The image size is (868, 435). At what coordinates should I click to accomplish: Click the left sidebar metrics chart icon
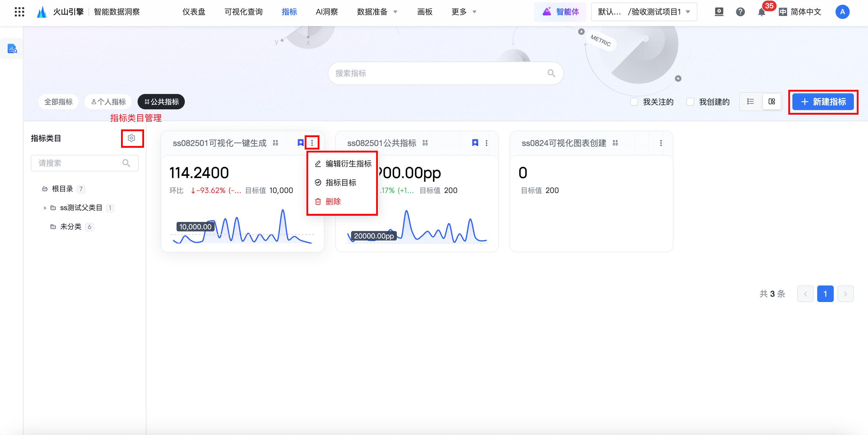[12, 49]
